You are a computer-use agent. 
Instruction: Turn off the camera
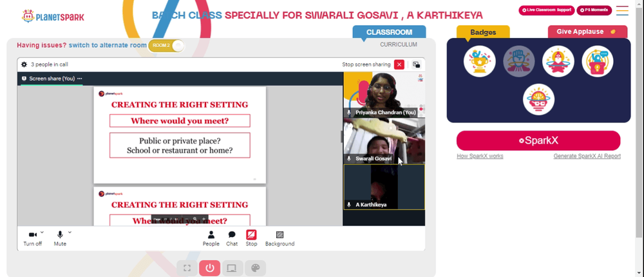32,238
